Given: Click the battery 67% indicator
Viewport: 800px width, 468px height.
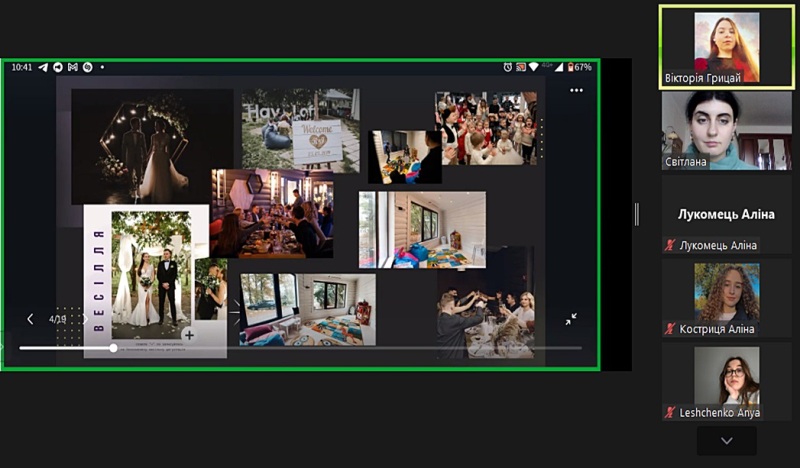Looking at the screenshot, I should pos(580,67).
